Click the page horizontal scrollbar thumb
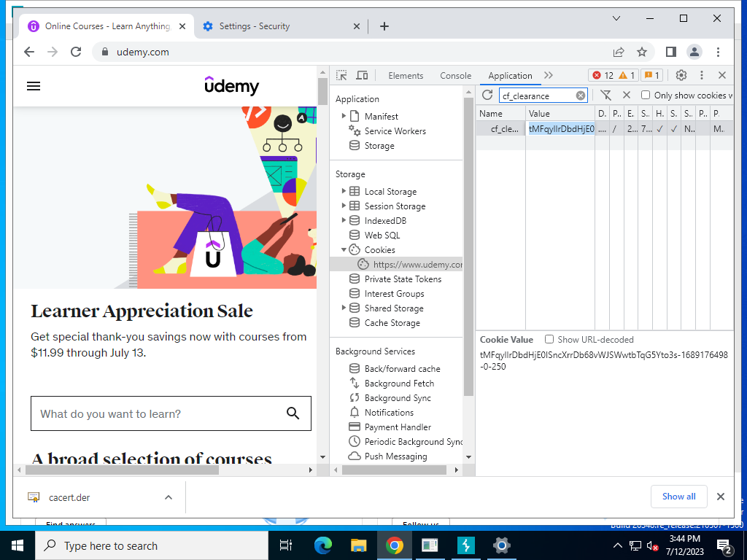This screenshot has height=560, width=747. pos(122,470)
